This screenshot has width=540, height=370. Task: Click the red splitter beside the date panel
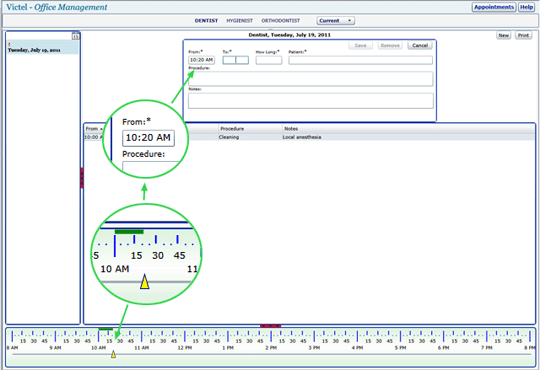(x=82, y=178)
